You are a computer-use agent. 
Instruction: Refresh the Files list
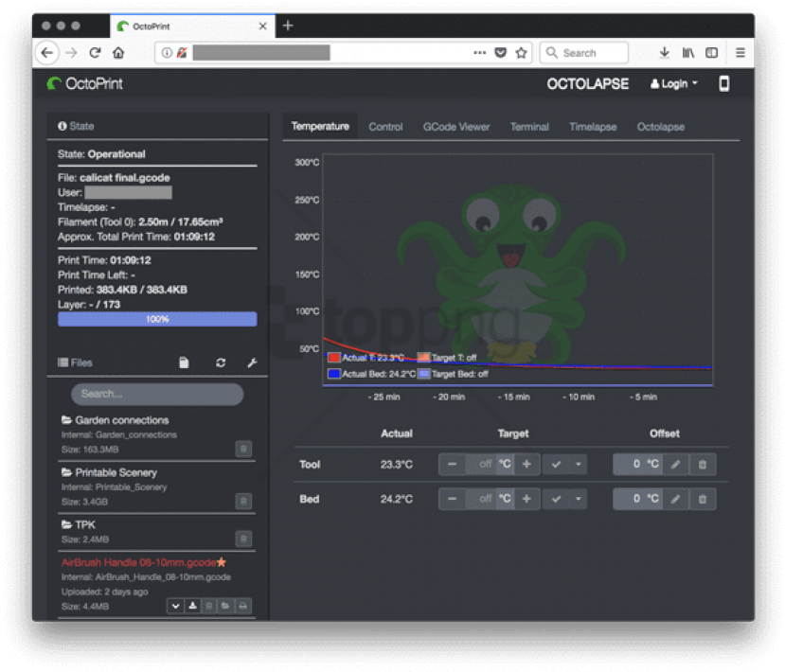click(x=221, y=363)
